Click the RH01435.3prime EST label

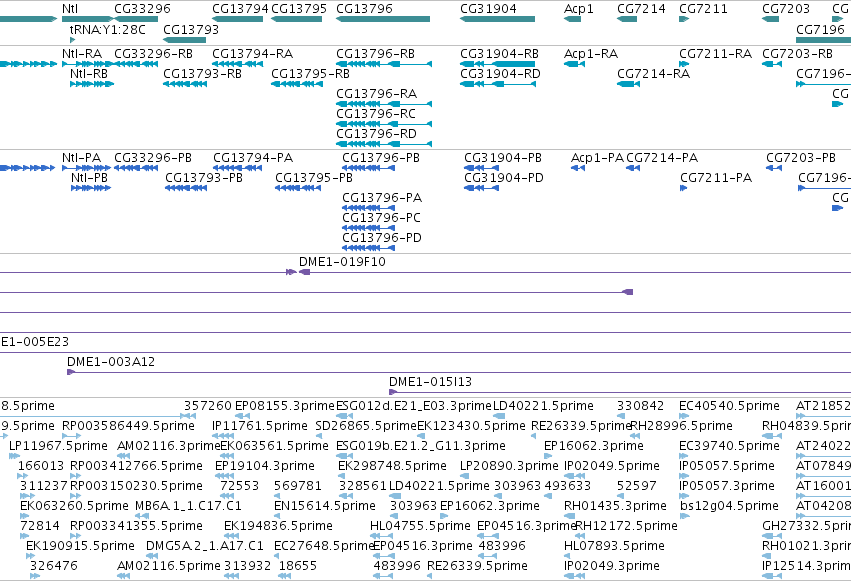[x=615, y=506]
